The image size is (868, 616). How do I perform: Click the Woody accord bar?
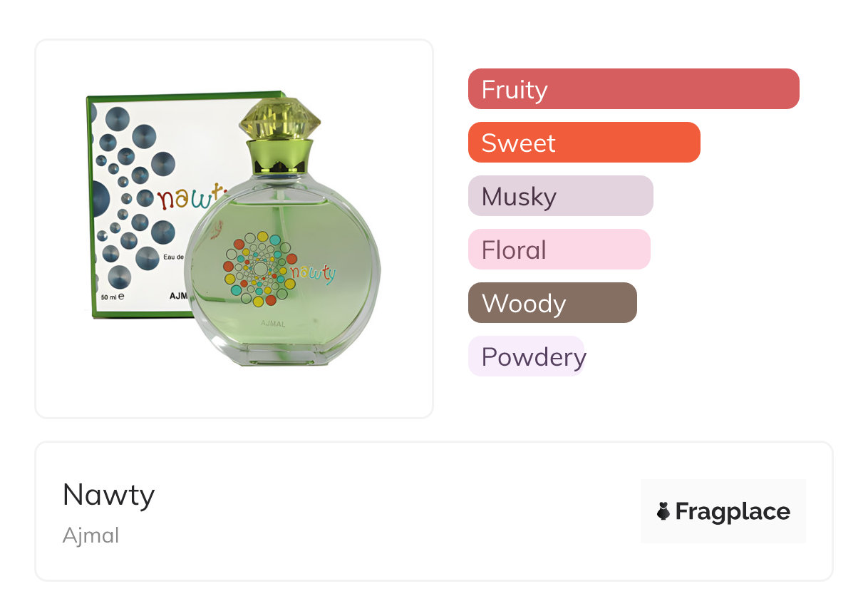point(552,303)
